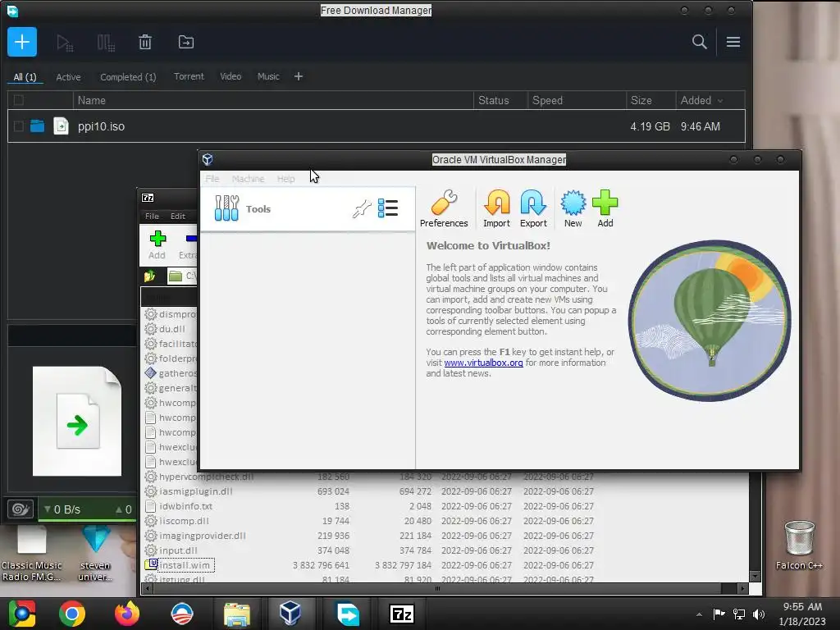Sort downloads by Status column
Screen dimensions: 840x630
500,100
